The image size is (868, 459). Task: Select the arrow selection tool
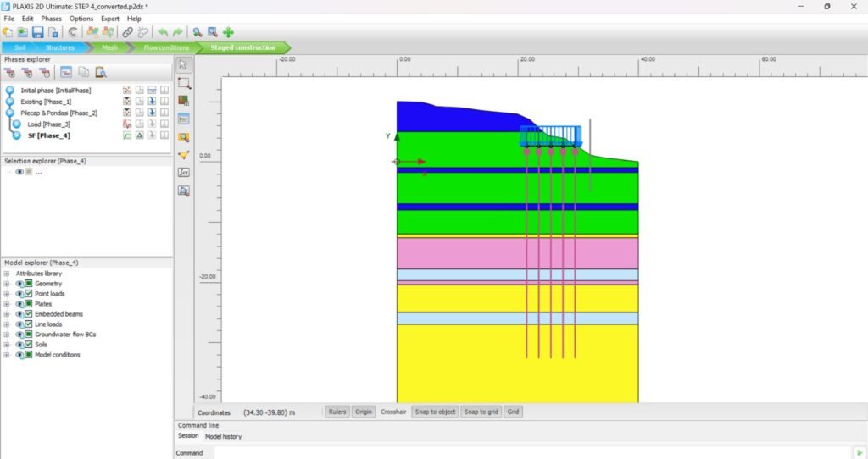click(x=183, y=65)
